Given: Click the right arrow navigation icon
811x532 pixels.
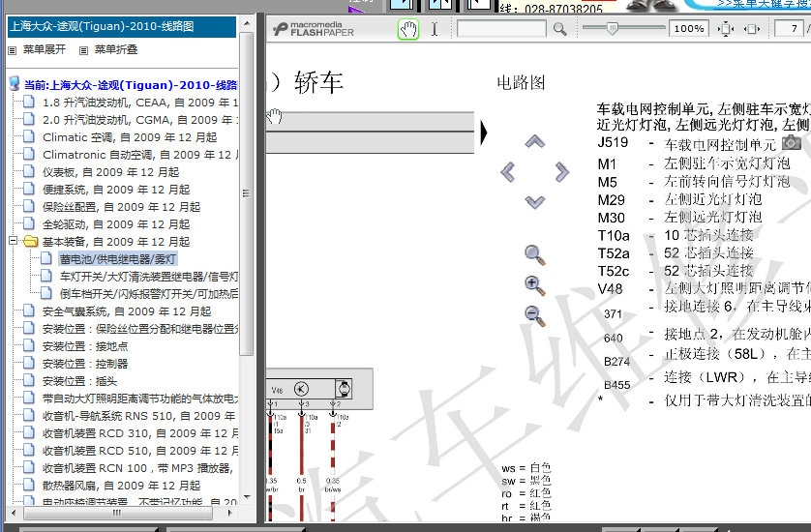Looking at the screenshot, I should (x=561, y=171).
